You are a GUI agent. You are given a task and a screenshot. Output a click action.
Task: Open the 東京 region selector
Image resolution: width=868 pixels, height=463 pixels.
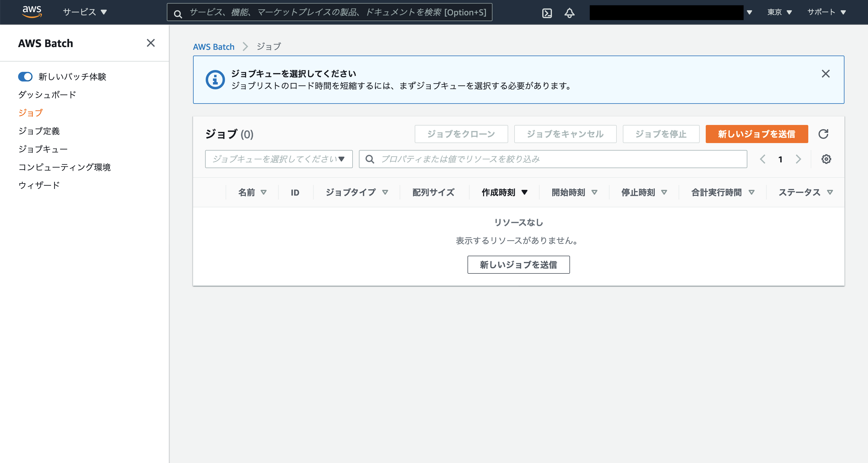pyautogui.click(x=779, y=12)
